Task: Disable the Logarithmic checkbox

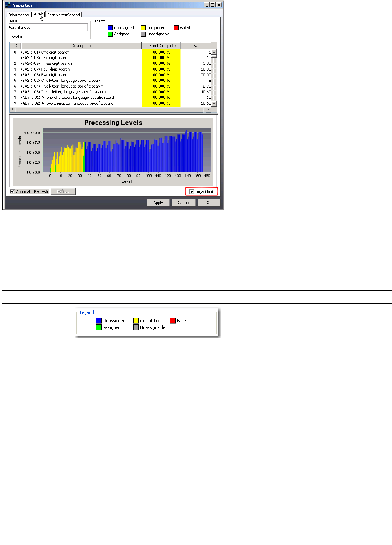Action: (191, 191)
